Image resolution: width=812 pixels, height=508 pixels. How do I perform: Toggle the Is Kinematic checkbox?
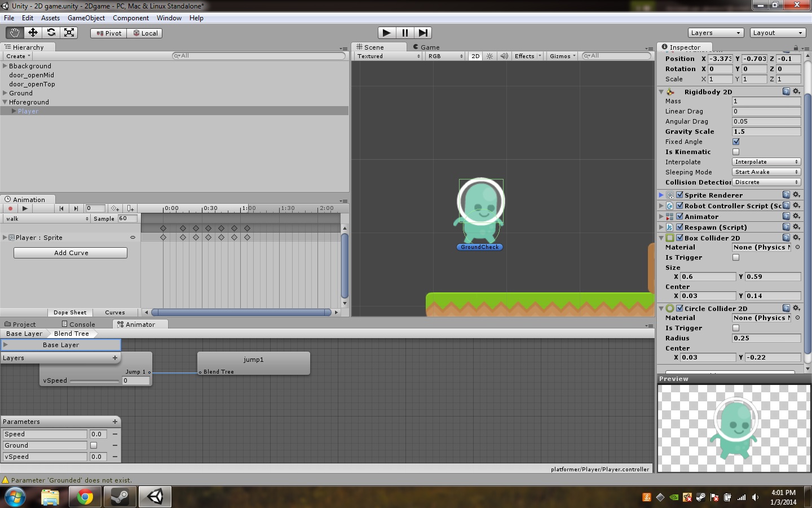point(736,152)
